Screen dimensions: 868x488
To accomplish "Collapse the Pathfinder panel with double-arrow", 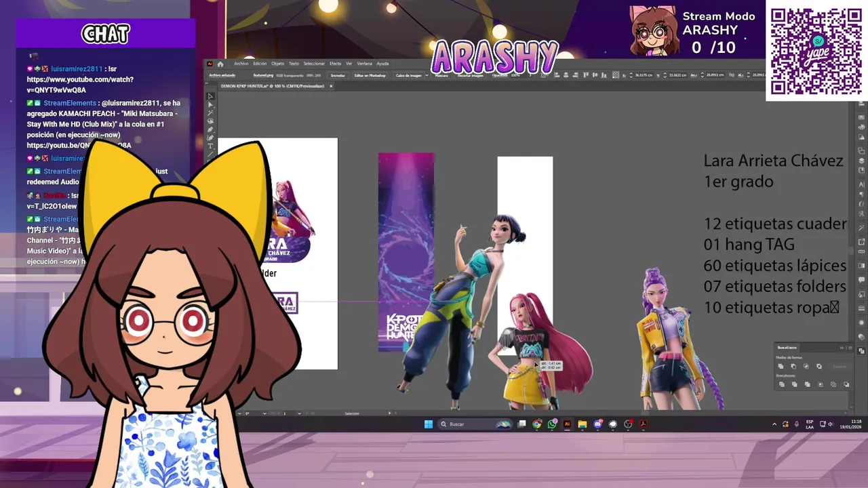I will pos(842,348).
